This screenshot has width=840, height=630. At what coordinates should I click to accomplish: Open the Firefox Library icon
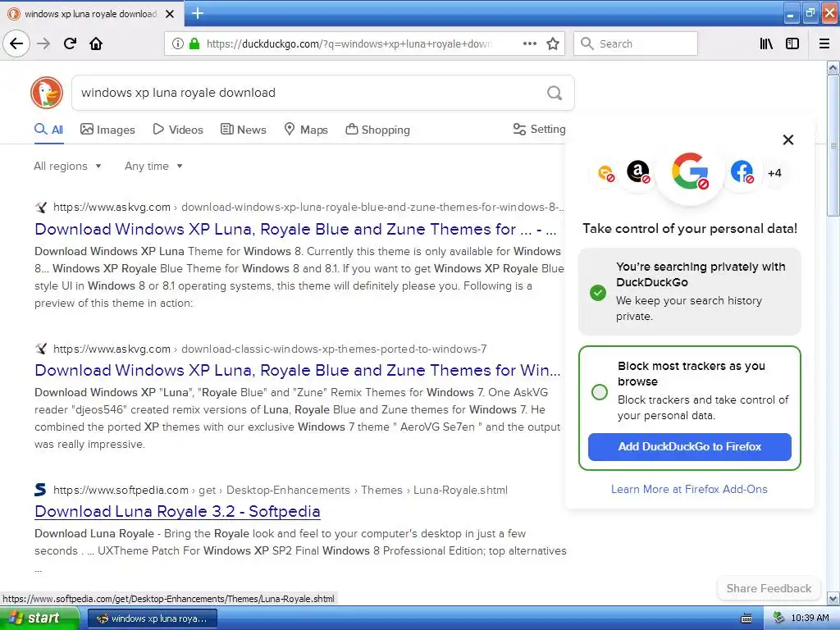[x=766, y=43]
